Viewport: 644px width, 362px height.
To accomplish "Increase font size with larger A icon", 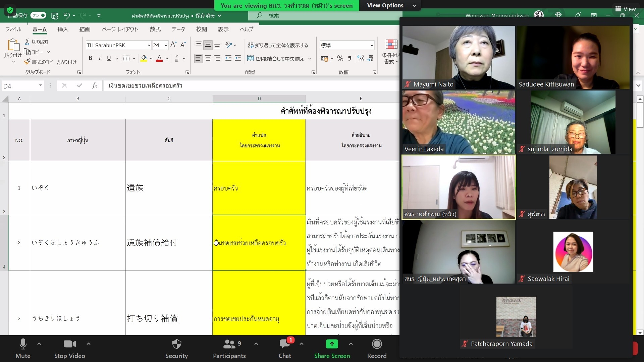I will click(x=173, y=45).
